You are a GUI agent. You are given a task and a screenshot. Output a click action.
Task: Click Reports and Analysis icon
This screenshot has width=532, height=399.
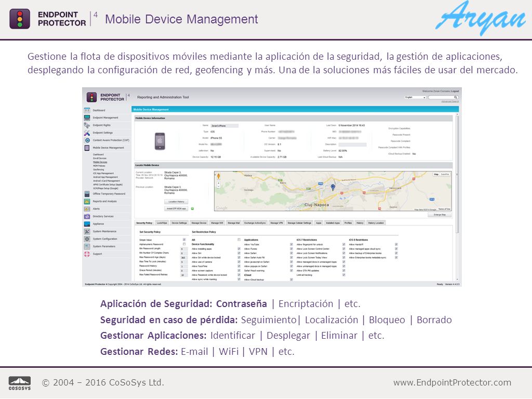coord(87,202)
